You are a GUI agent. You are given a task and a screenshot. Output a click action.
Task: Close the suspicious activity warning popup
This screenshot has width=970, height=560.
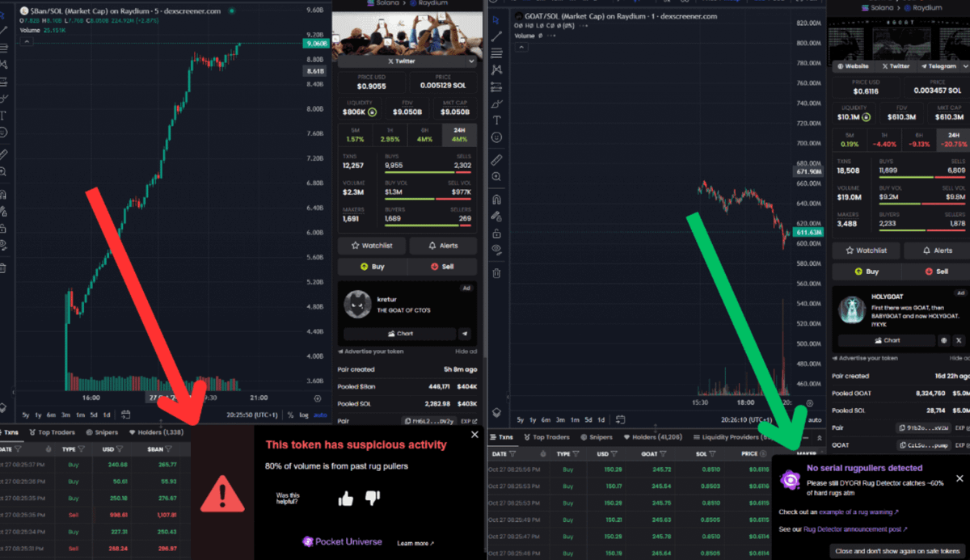click(474, 435)
